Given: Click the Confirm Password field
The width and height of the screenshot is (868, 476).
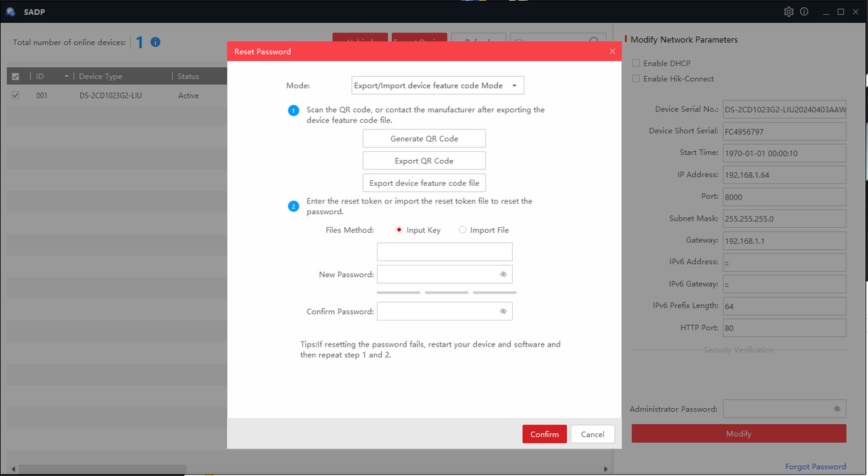Looking at the screenshot, I should click(445, 311).
